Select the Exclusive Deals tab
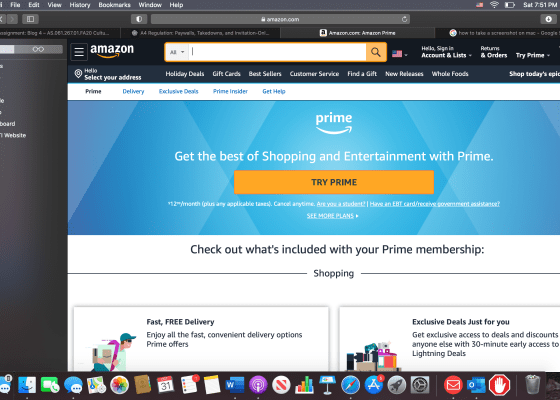Screen dimensions: 560x400 click(178, 91)
